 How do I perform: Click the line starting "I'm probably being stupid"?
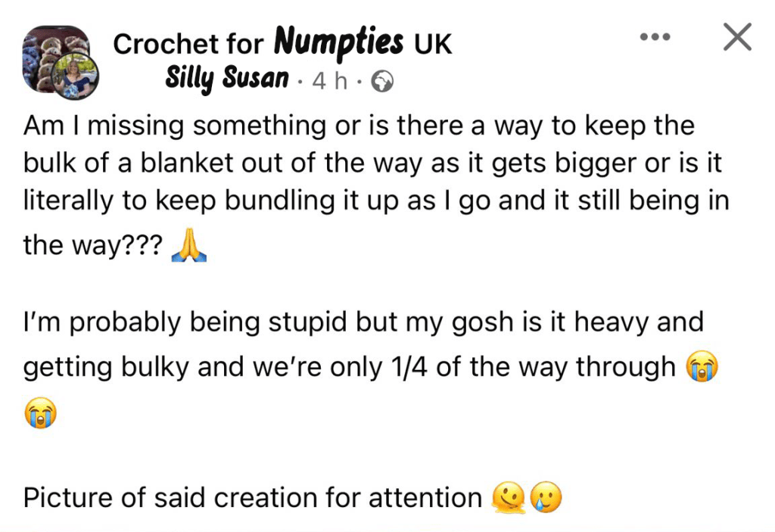pyautogui.click(x=363, y=322)
